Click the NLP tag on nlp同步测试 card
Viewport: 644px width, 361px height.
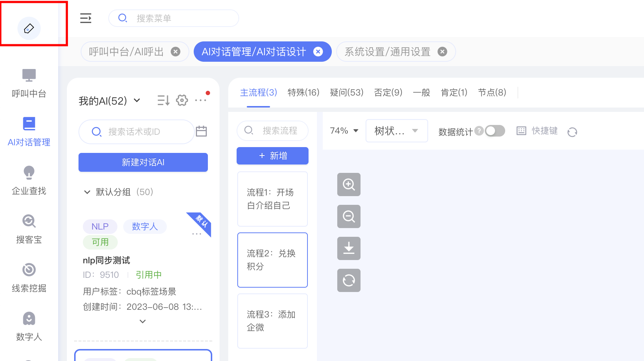(100, 227)
